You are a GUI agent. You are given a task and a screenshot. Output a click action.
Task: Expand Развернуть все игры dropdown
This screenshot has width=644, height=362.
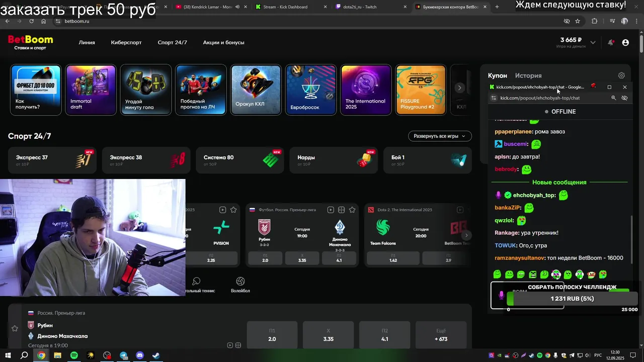[x=440, y=136]
